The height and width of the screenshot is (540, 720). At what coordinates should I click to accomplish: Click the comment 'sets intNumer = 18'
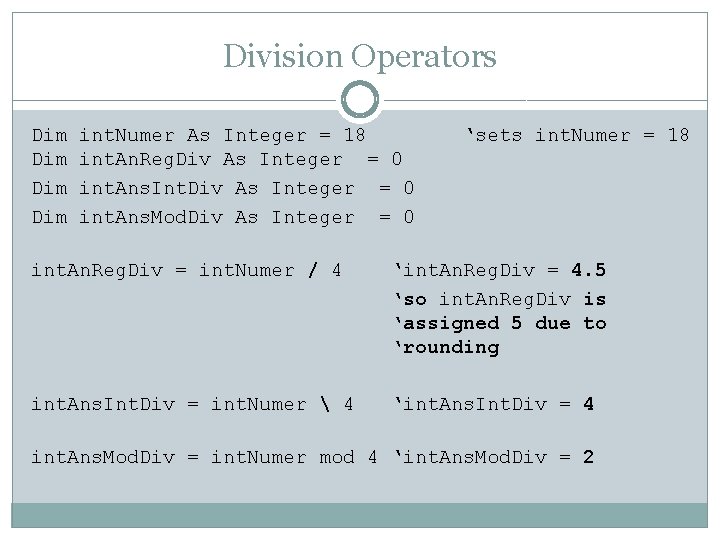click(578, 135)
